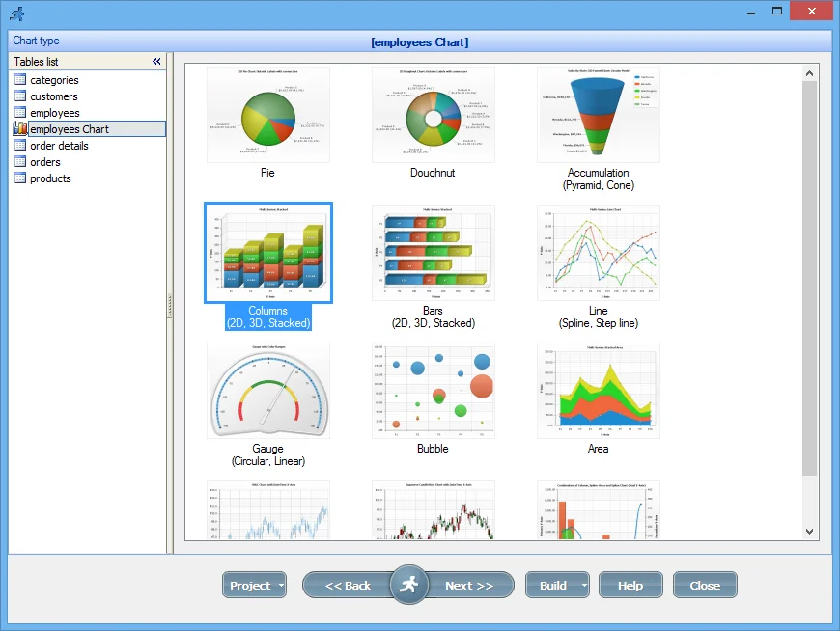The width and height of the screenshot is (840, 631).
Task: Click the chart icon beside employees Chart
Action: pyautogui.click(x=20, y=128)
